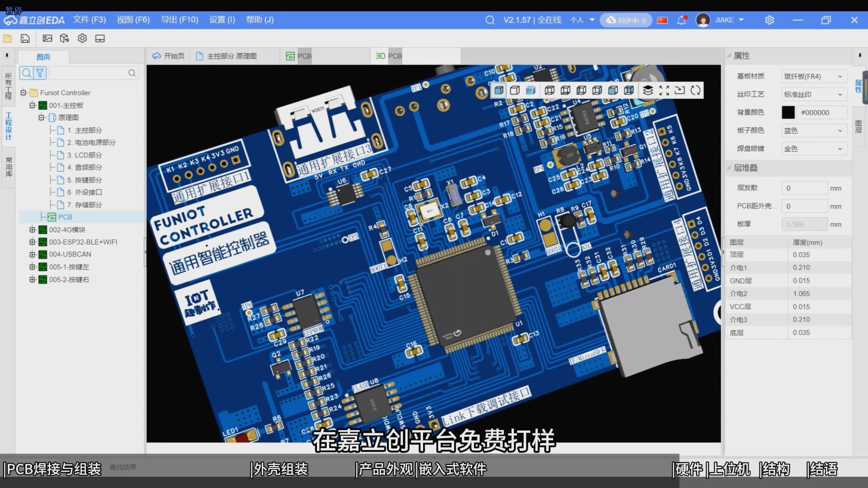
Task: Click the search magnifier in the title bar
Action: click(x=490, y=20)
